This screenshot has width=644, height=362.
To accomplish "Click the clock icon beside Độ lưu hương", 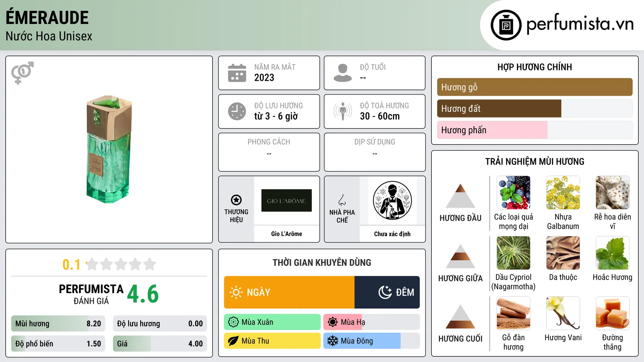I will (x=237, y=111).
